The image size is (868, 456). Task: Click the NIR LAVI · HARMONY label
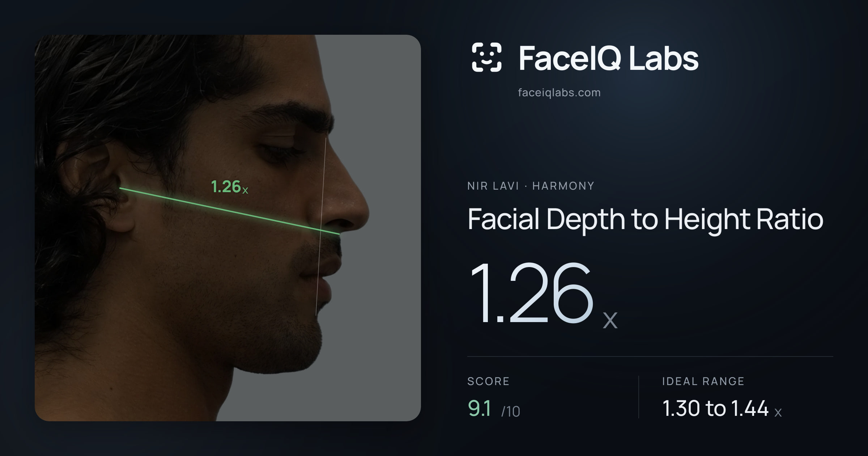(x=531, y=186)
